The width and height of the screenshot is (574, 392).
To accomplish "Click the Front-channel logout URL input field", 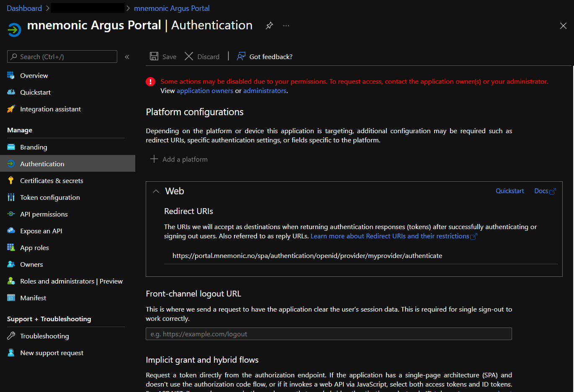I will (x=329, y=334).
